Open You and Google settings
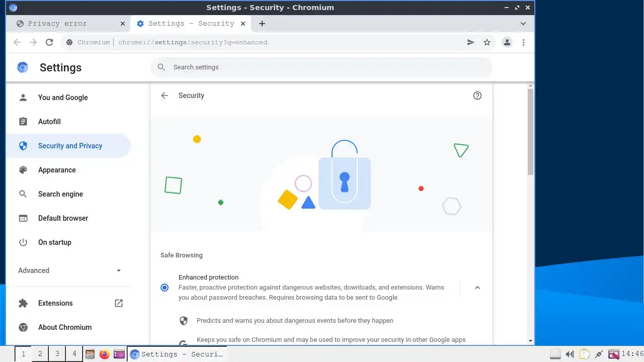Image resolution: width=644 pixels, height=362 pixels. point(68,98)
